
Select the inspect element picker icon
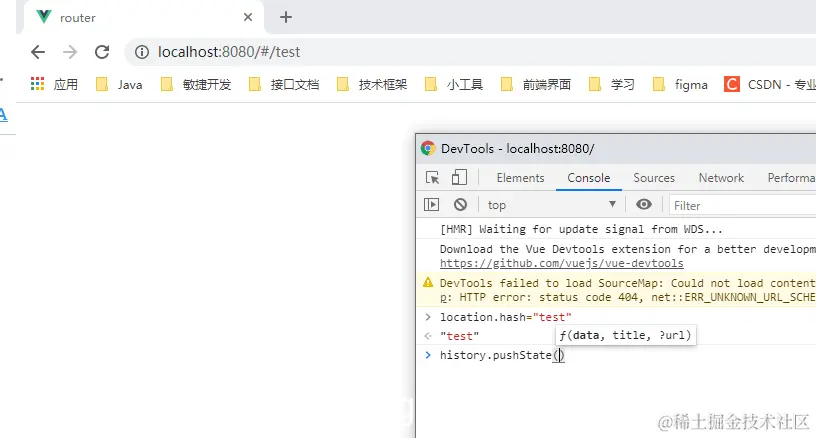[432, 178]
